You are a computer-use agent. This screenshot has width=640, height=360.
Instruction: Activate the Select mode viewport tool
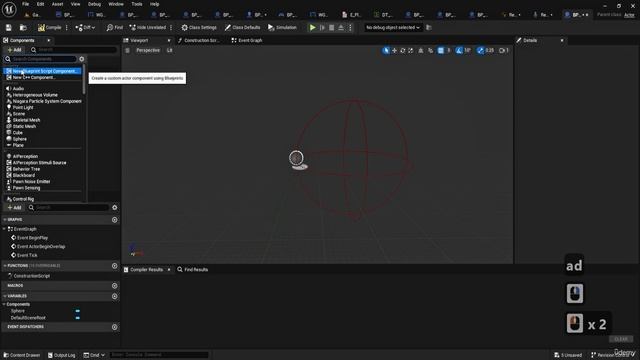(x=386, y=50)
